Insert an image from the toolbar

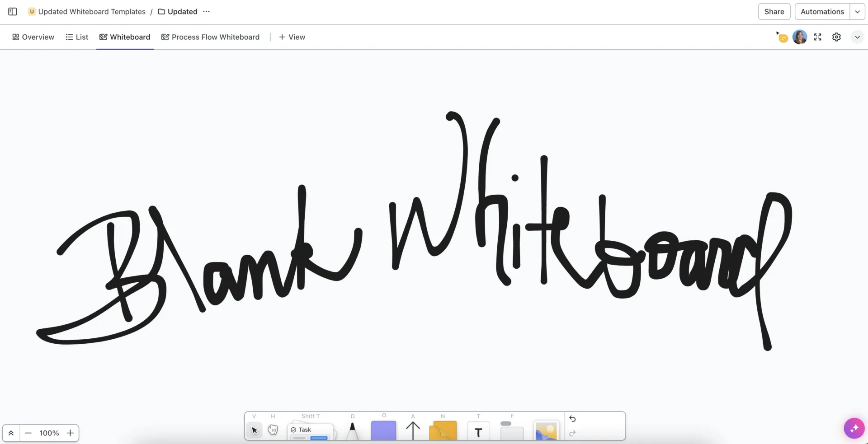pyautogui.click(x=546, y=431)
